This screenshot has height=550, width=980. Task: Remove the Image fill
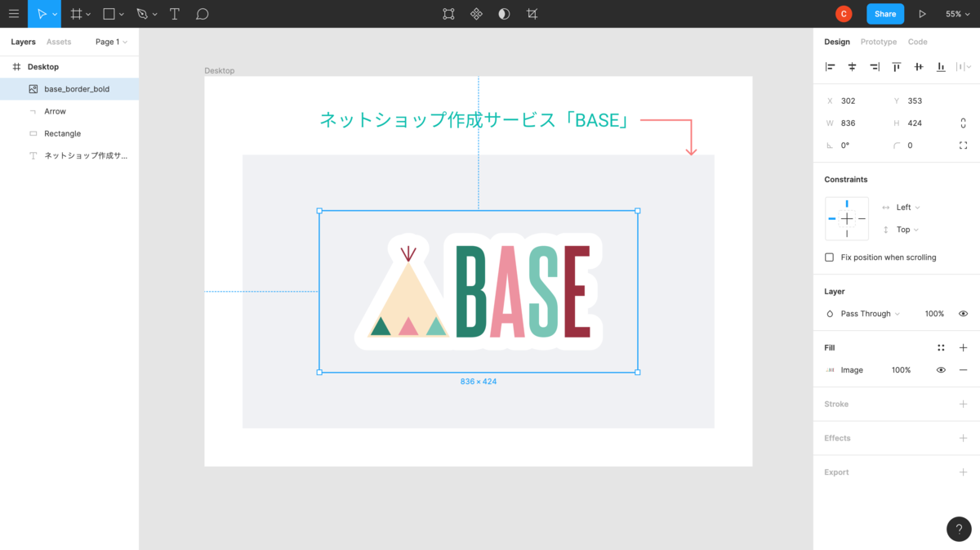click(963, 370)
